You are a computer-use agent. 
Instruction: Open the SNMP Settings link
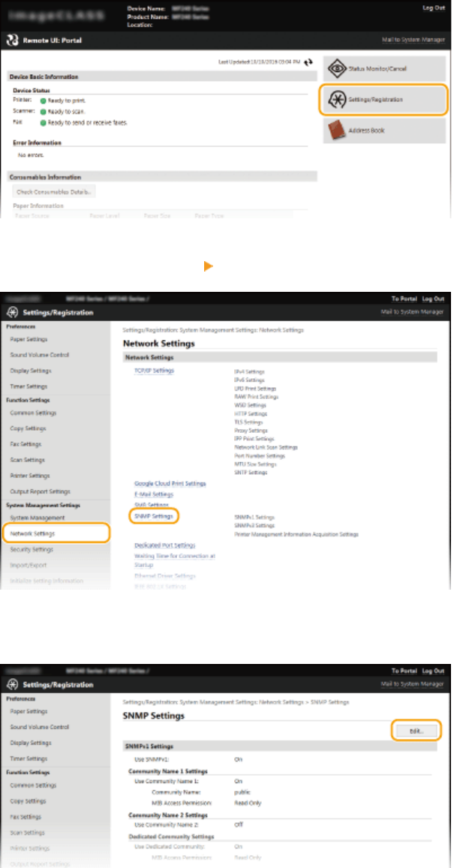(x=154, y=516)
